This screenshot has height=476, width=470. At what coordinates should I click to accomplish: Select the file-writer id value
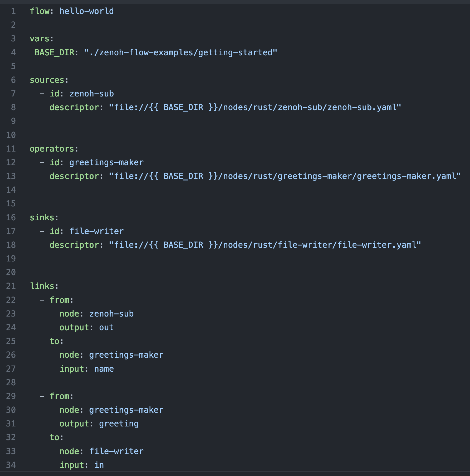coord(96,231)
